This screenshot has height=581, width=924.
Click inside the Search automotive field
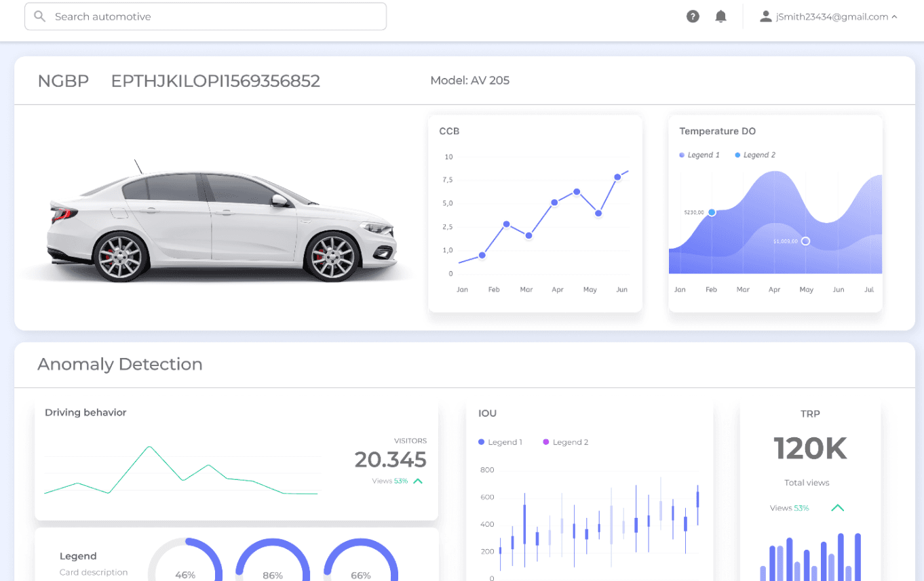(x=217, y=16)
